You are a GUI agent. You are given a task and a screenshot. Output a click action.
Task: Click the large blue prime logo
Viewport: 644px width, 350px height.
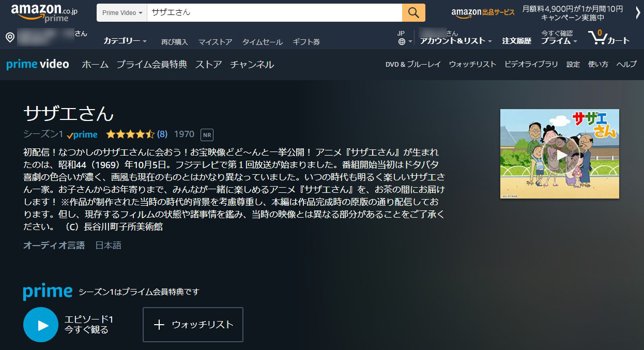(x=48, y=291)
